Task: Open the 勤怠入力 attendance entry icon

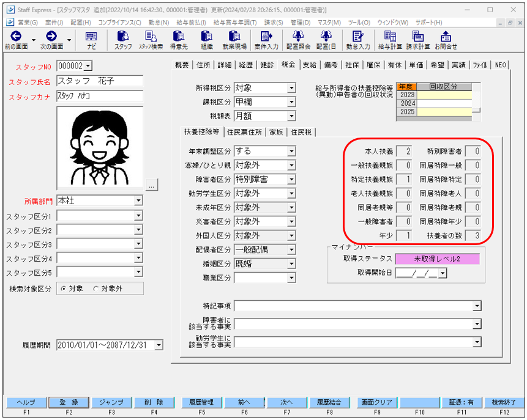Action: point(358,40)
